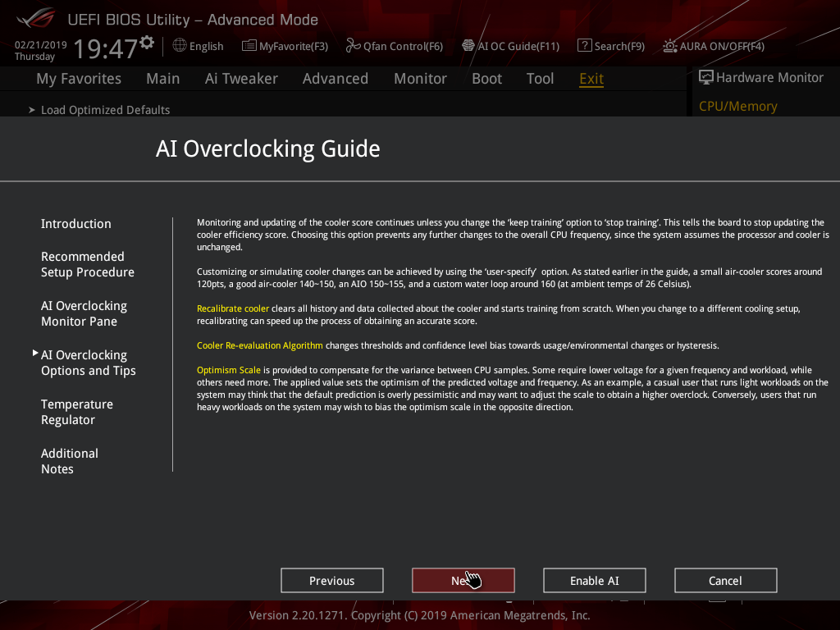840x630 pixels.
Task: Select English language option
Action: (x=206, y=46)
